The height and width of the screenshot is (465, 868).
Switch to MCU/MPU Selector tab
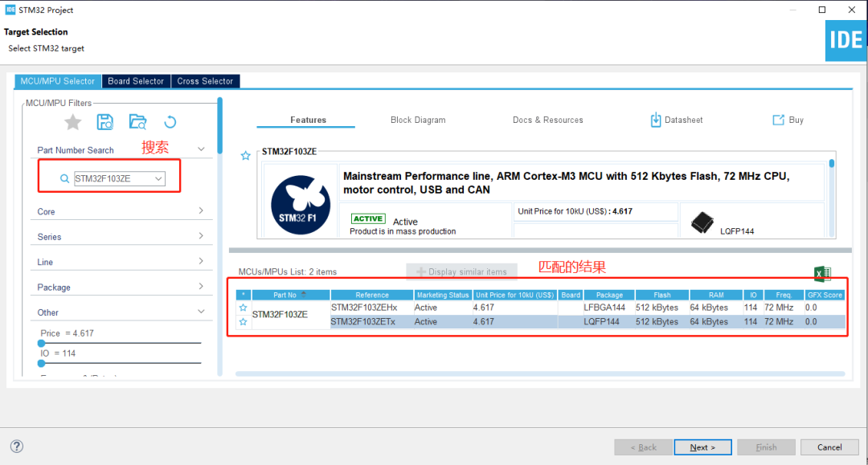tap(58, 81)
